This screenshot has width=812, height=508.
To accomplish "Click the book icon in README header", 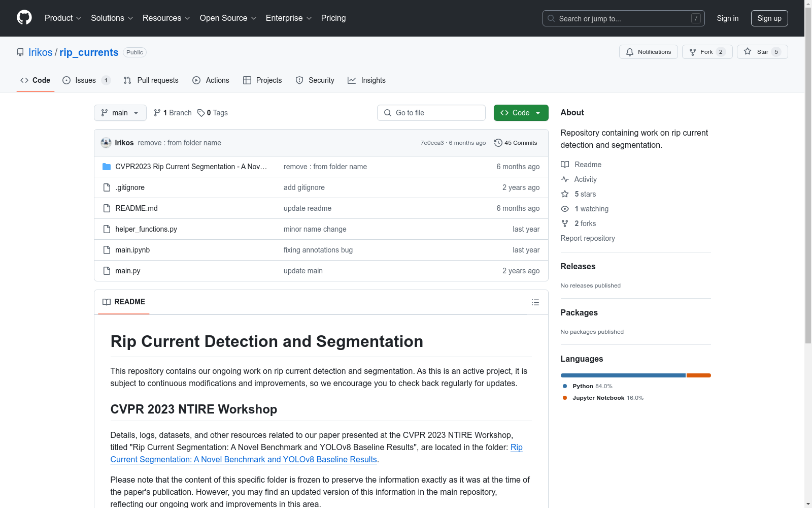I will pos(107,302).
